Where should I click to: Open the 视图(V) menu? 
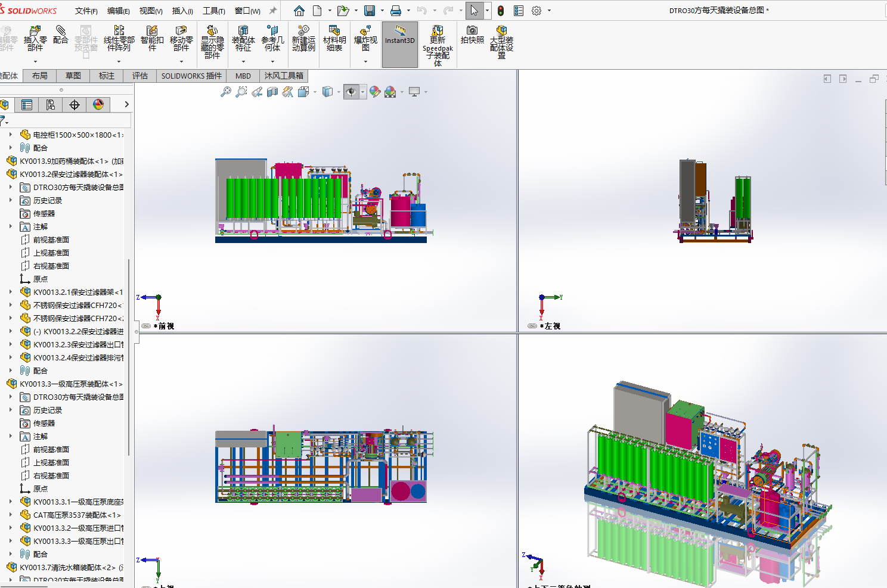pos(151,11)
